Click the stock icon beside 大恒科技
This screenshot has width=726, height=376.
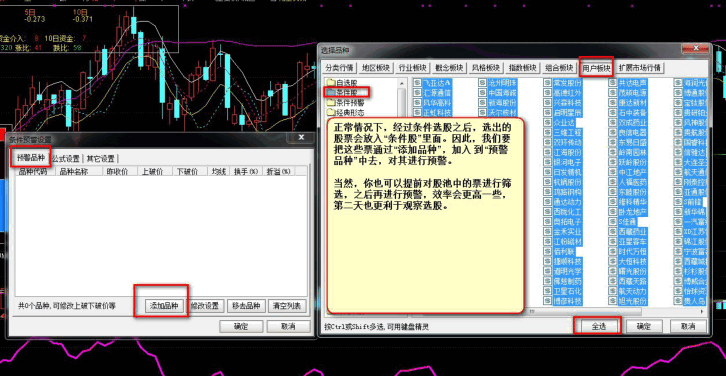click(613, 262)
